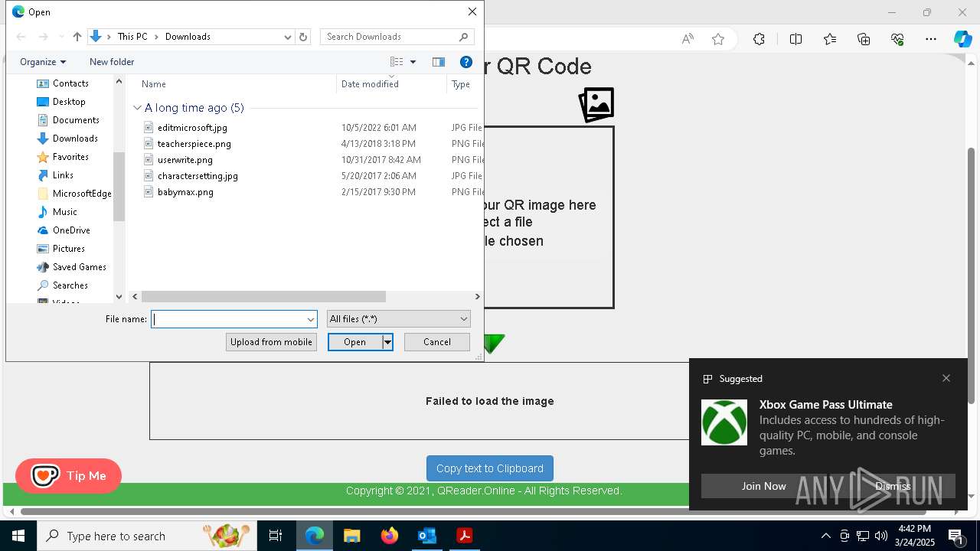Open Saved Games in navigation pane
This screenshot has height=551, width=980.
pyautogui.click(x=79, y=267)
